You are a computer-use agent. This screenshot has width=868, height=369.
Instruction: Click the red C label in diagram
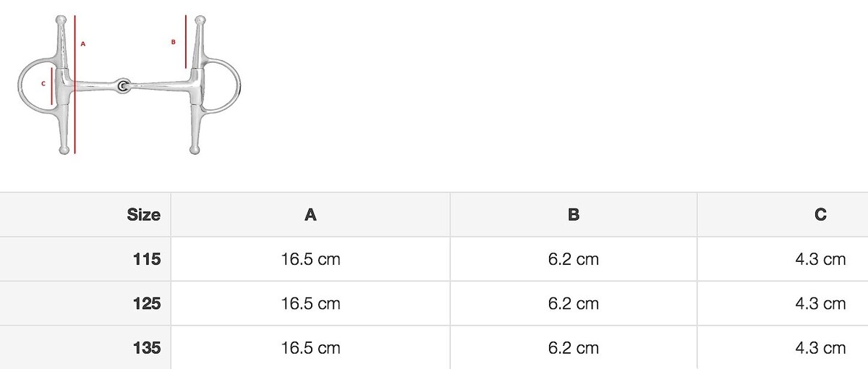[x=43, y=84]
